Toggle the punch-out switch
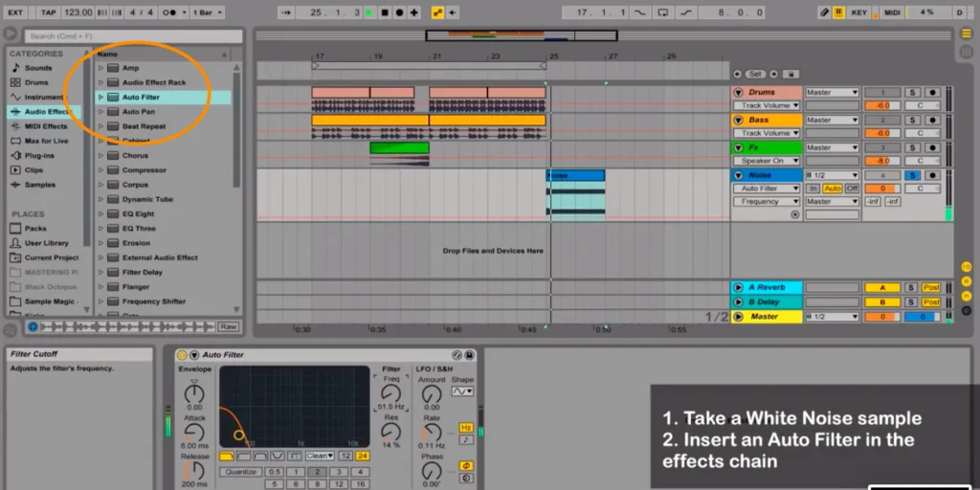Viewport: 980px width, 490px height. (685, 12)
